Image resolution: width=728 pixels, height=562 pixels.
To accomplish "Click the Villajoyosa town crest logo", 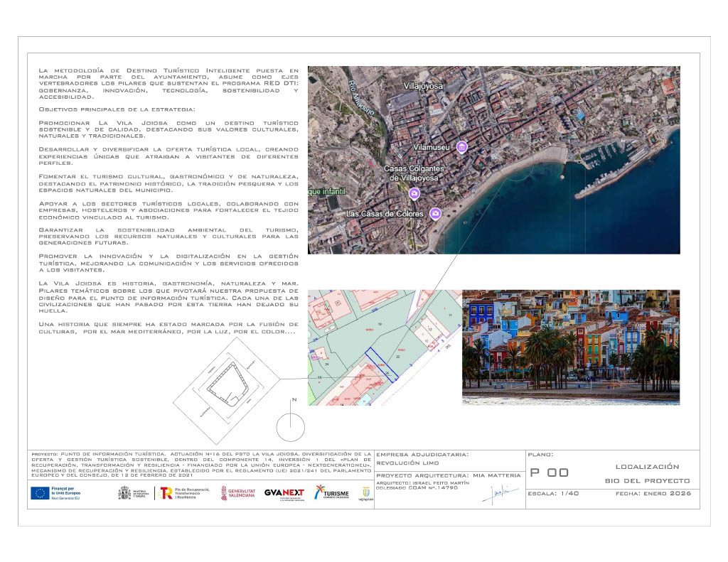I will 366,494.
